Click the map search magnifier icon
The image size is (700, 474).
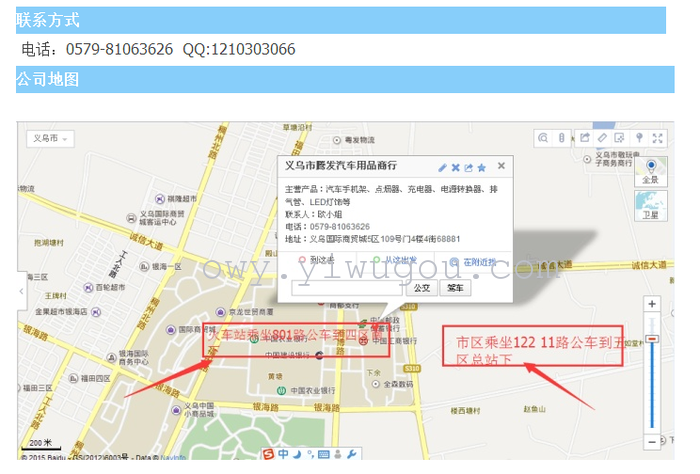point(542,138)
